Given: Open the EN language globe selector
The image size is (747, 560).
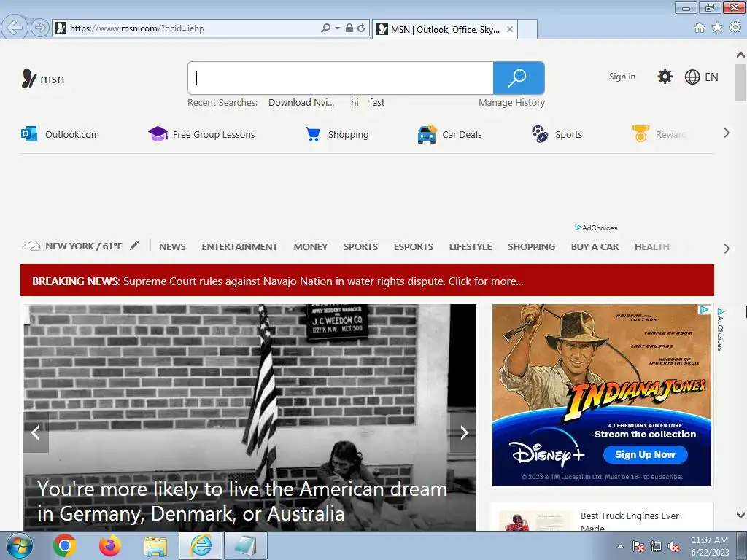Looking at the screenshot, I should click(x=701, y=77).
